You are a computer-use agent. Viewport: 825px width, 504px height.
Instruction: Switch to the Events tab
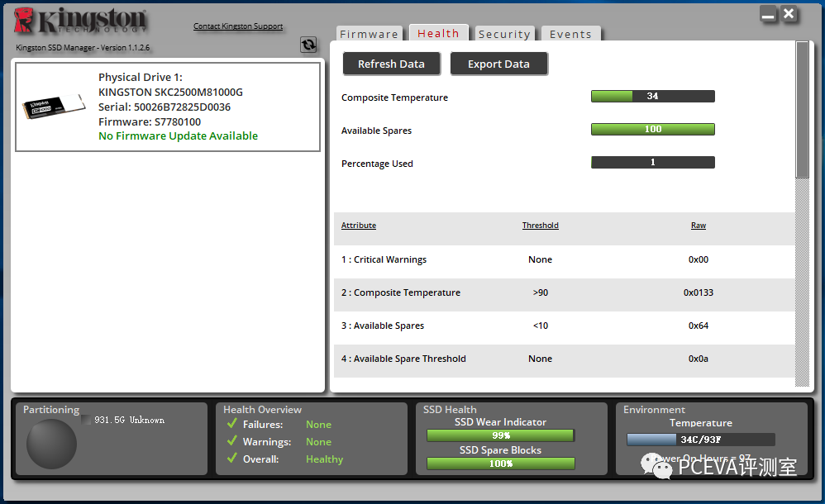(570, 34)
